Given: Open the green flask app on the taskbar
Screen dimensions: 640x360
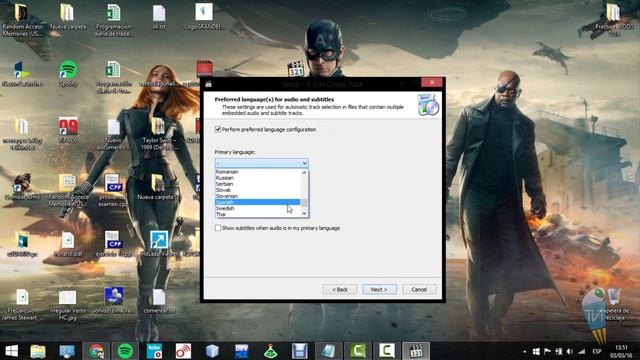Looking at the screenshot, I should 270,351.
